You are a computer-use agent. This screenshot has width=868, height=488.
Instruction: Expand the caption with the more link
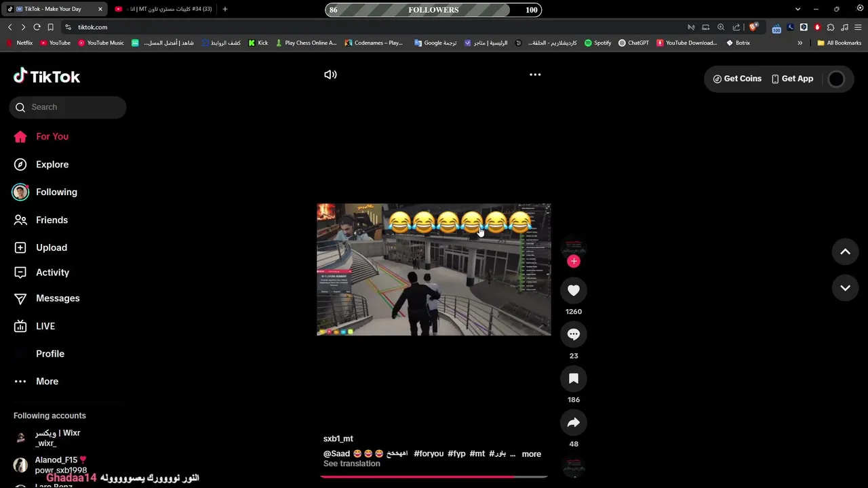[531, 454]
